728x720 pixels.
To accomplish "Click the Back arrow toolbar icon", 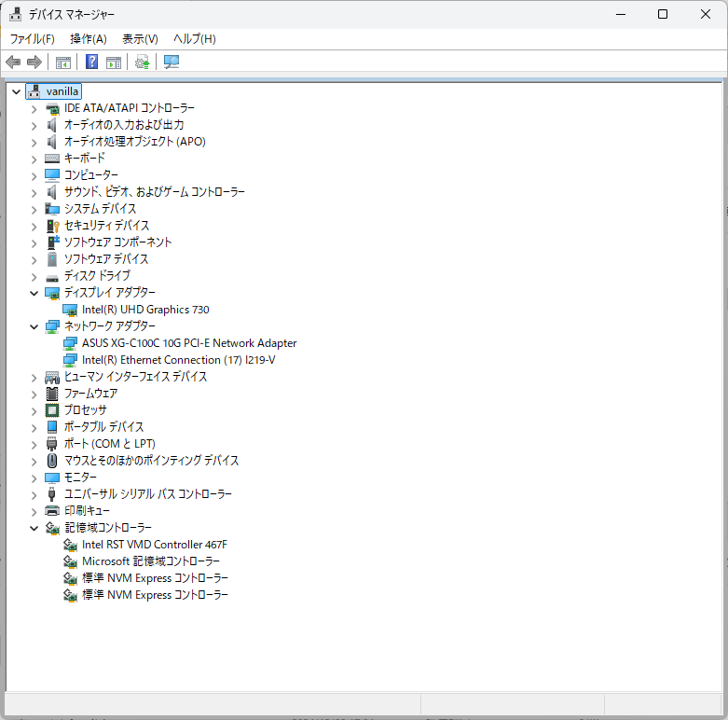I will [13, 62].
